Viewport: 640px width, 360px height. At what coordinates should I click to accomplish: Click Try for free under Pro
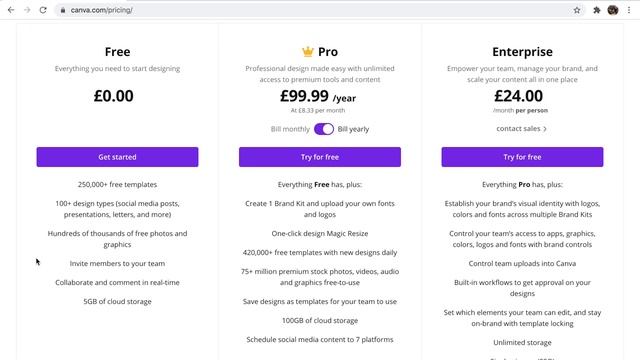coord(320,157)
